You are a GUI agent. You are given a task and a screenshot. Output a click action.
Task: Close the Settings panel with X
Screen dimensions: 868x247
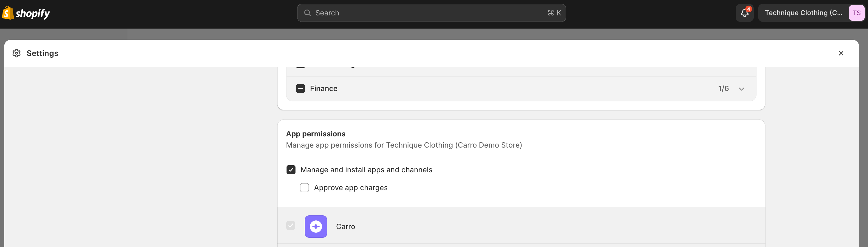click(841, 53)
